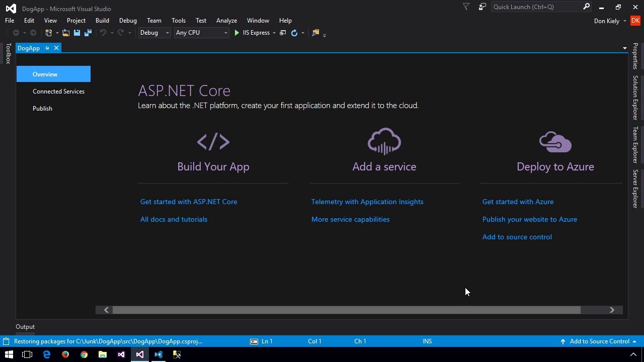Screen dimensions: 644x362
Task: Click the Open File folder icon
Action: 66,33
